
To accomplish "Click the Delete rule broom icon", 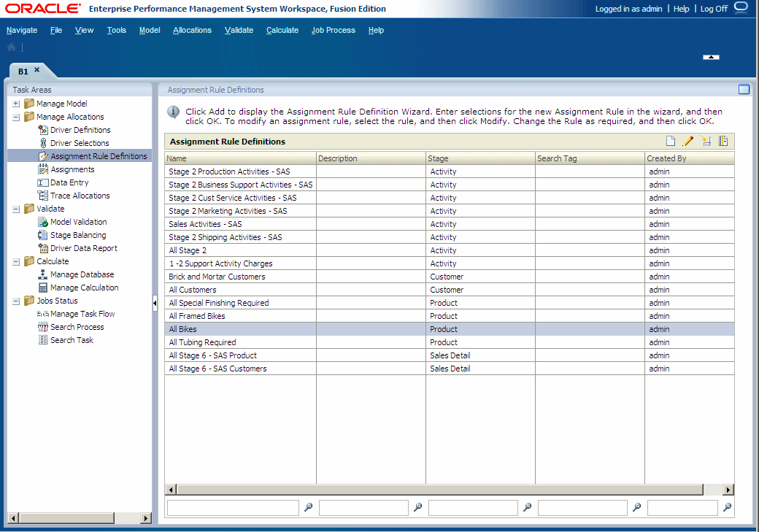I will point(706,141).
